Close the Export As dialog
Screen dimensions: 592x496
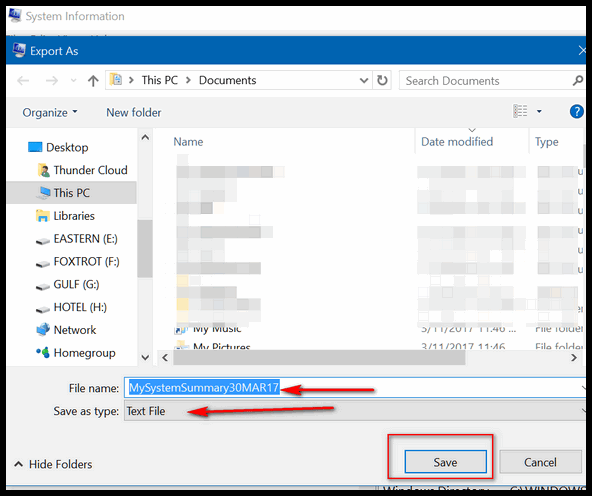(x=581, y=50)
